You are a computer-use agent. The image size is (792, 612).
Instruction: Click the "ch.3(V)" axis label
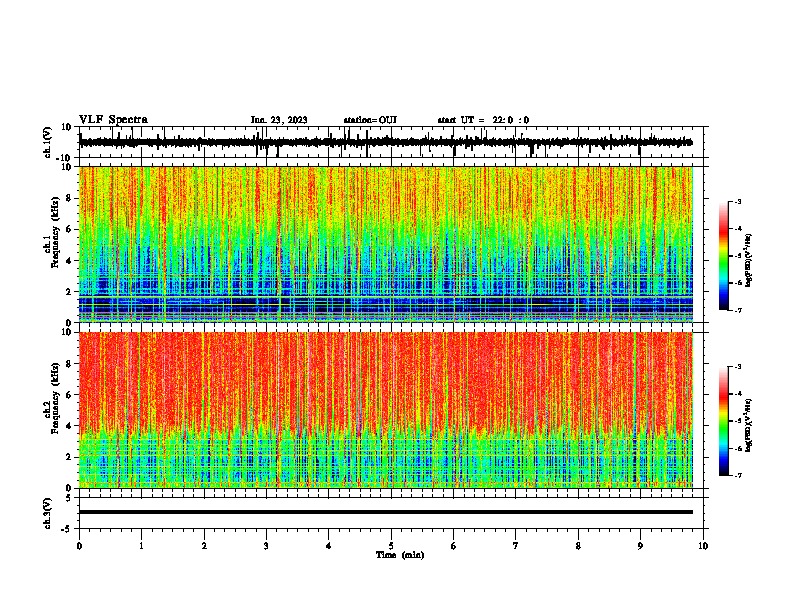click(48, 514)
